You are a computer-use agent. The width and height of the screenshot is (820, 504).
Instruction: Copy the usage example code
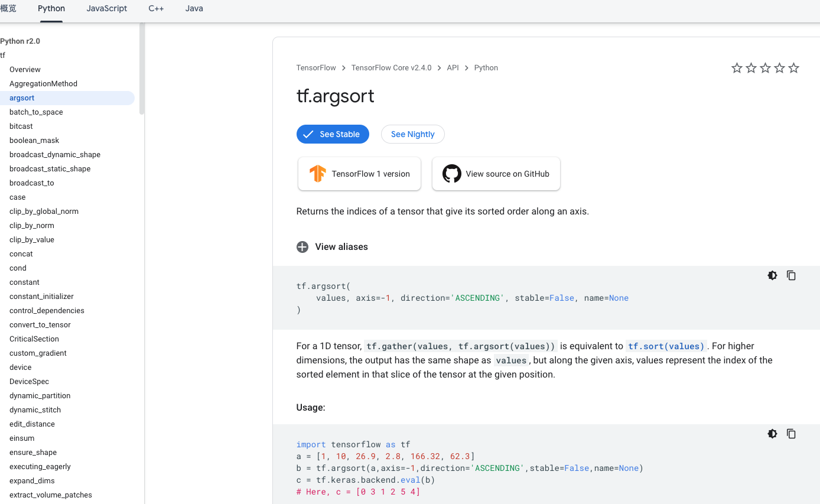[791, 434]
